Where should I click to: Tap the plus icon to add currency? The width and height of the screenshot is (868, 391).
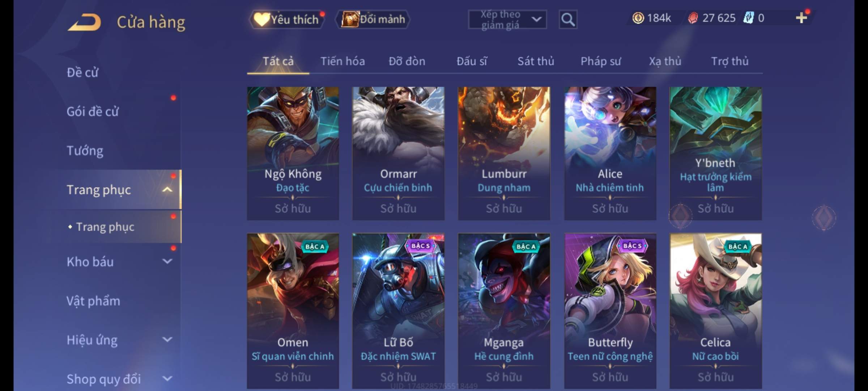tap(801, 18)
